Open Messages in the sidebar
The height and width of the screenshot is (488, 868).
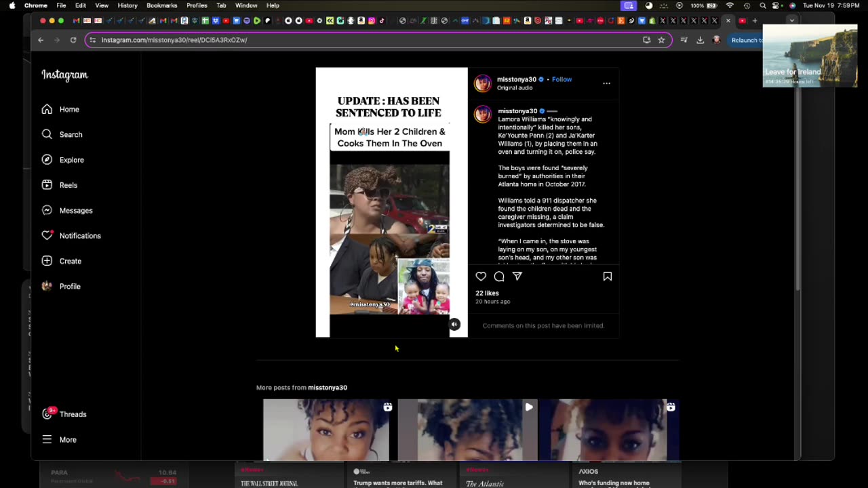(x=66, y=210)
